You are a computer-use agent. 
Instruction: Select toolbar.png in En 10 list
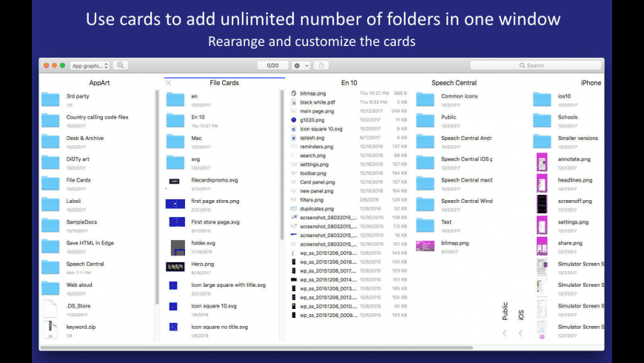tap(313, 173)
